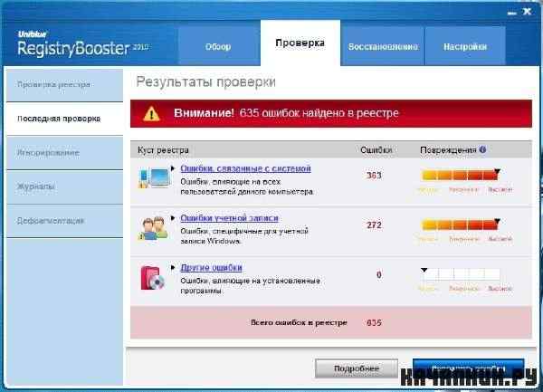Click the Результаты проверки heading
This screenshot has width=543, height=392.
(206, 82)
